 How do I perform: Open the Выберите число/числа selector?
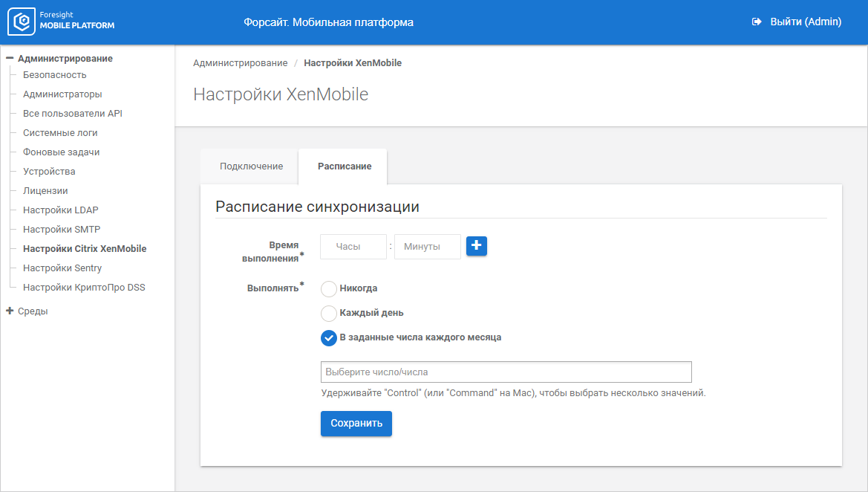point(506,372)
